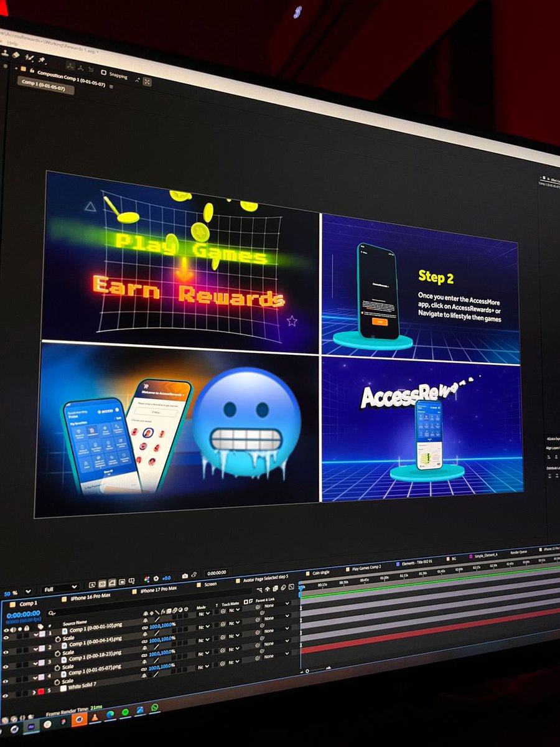The width and height of the screenshot is (560, 747).
Task: Click the green +0.0 exposure value
Action: pyautogui.click(x=166, y=578)
